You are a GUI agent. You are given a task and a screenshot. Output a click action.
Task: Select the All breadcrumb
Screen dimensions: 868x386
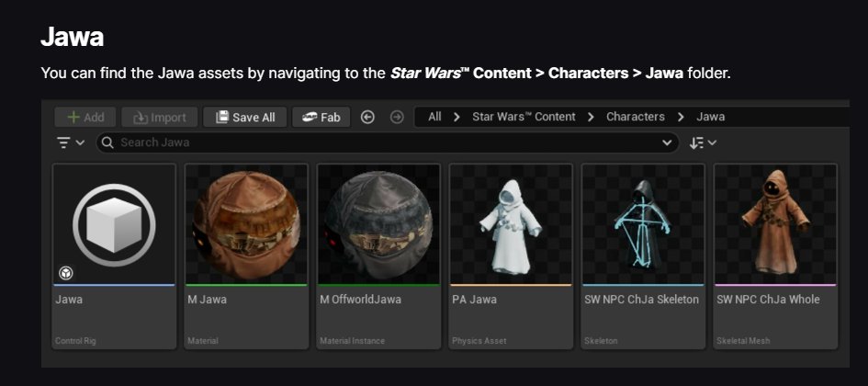coord(434,117)
